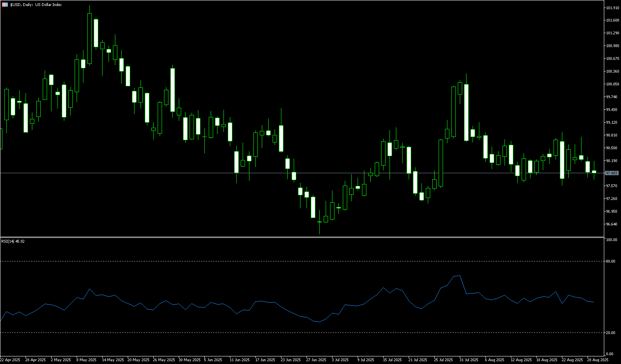The height and width of the screenshot is (364, 621).
Task: Click the 99.430 price scale label
Action: (613, 110)
